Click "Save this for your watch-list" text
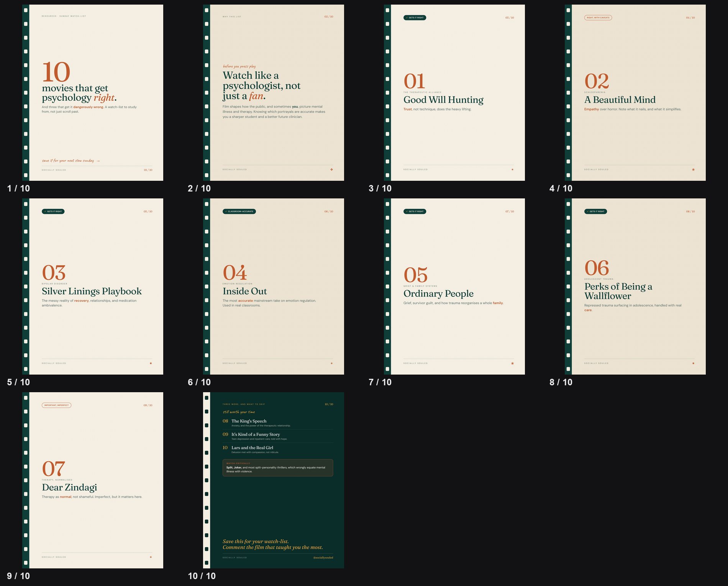 click(x=256, y=542)
